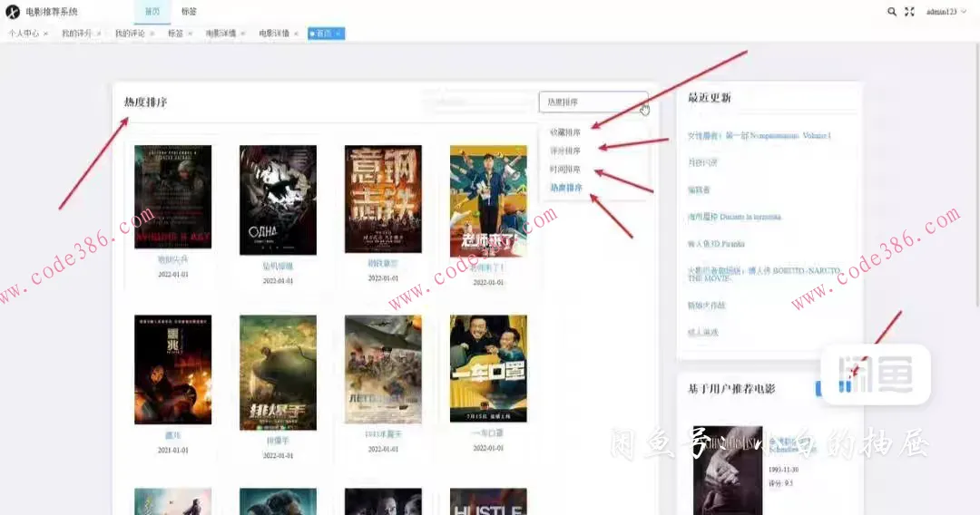Image resolution: width=980 pixels, height=515 pixels.
Task: Click the 排爆手 title link
Action: [x=279, y=441]
